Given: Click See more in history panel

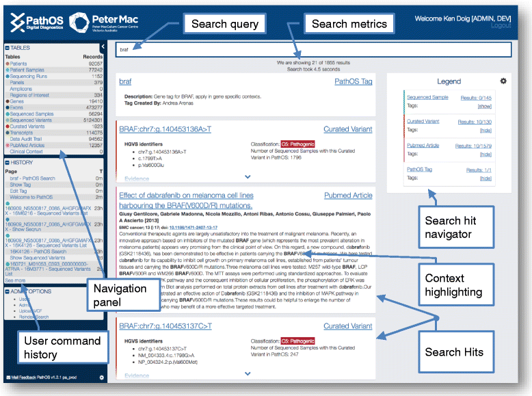Looking at the screenshot, I should pos(15,280).
